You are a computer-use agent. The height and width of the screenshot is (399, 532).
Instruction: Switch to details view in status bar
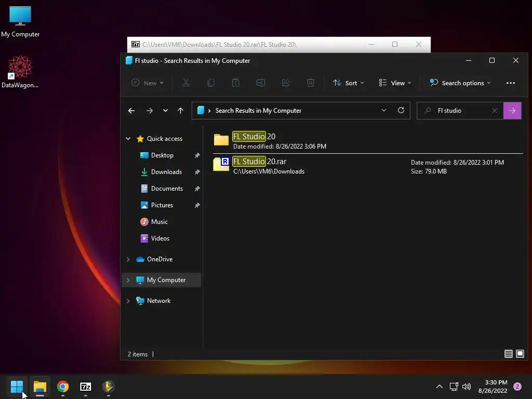click(x=508, y=354)
